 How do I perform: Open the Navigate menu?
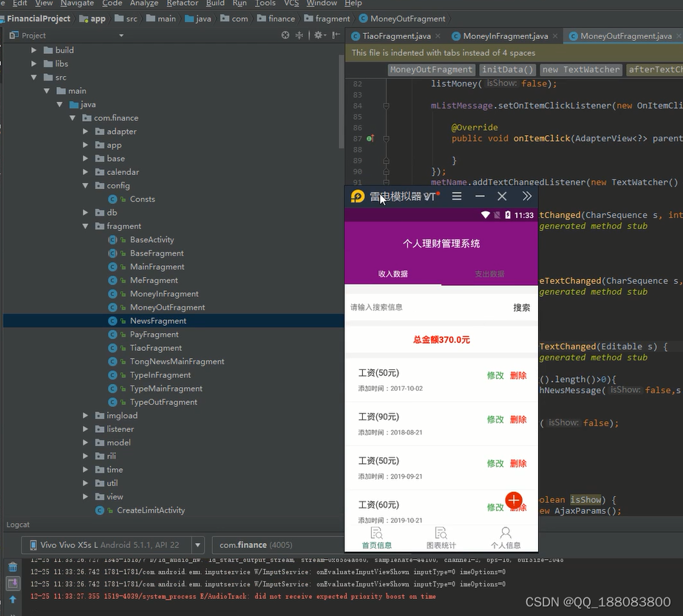point(76,4)
